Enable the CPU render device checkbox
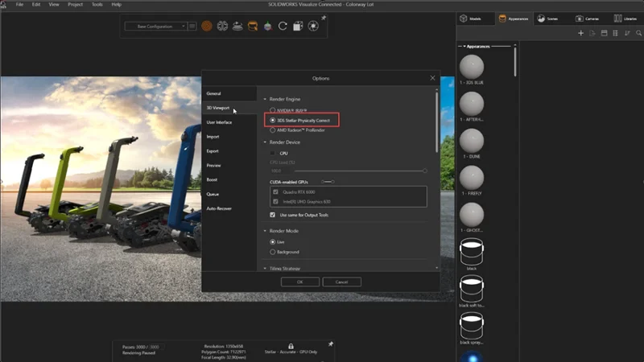 (x=272, y=153)
